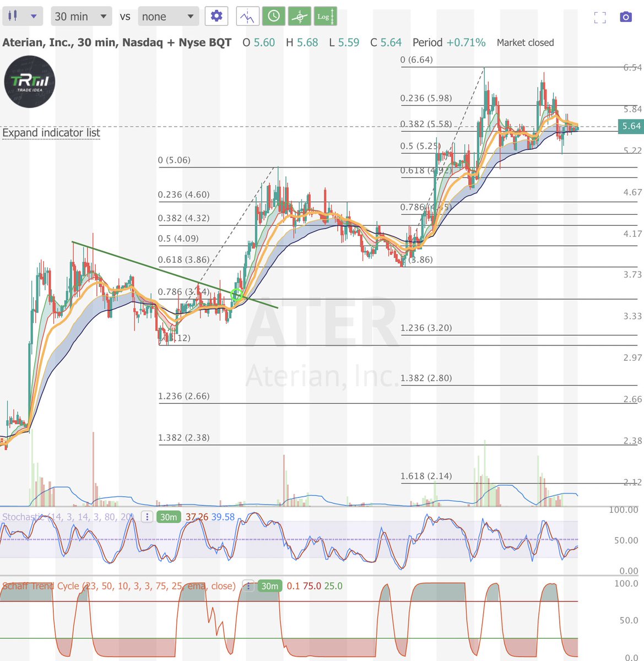Viewport: 644px width, 661px height.
Task: Click the '0.382 (4.32)' Fibonacci label
Action: click(x=183, y=218)
